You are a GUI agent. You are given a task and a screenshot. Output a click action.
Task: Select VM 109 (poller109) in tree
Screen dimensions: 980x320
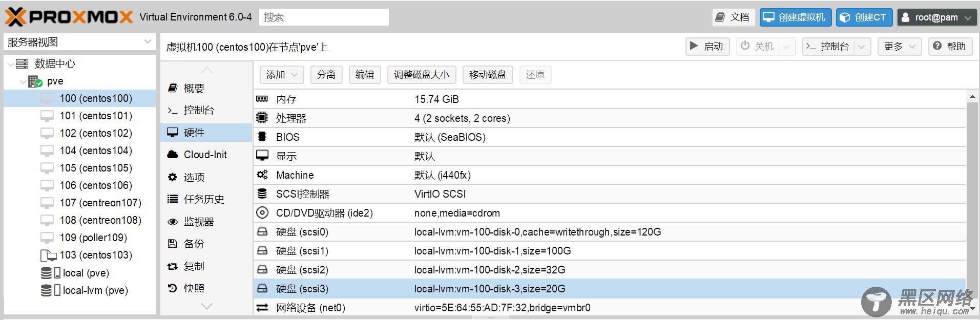80,238
